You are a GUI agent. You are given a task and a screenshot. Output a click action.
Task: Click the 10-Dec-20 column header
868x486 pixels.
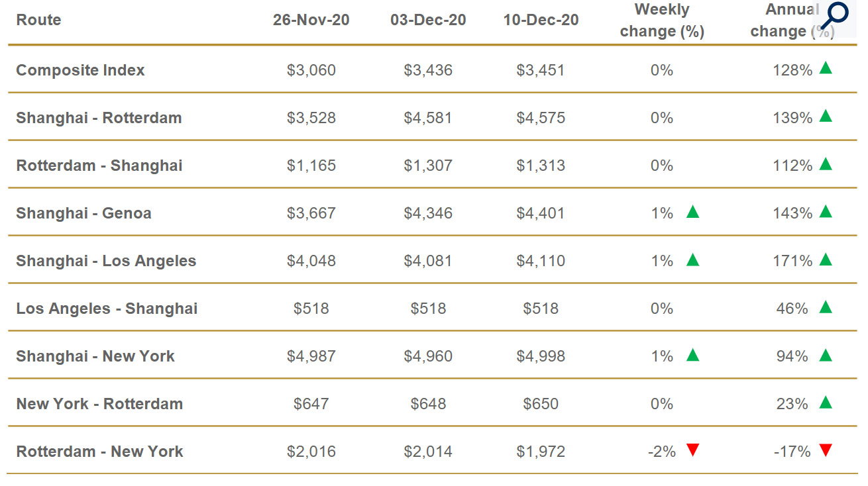coord(541,20)
